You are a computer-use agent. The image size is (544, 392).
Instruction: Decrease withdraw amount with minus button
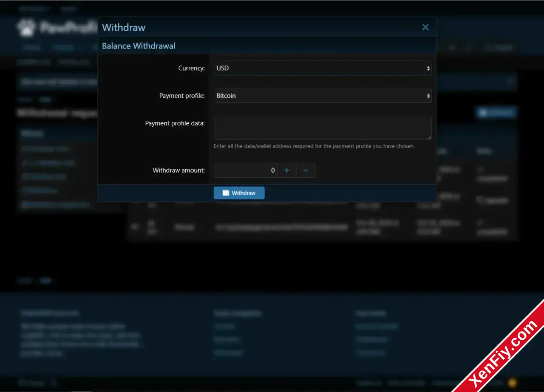click(306, 170)
